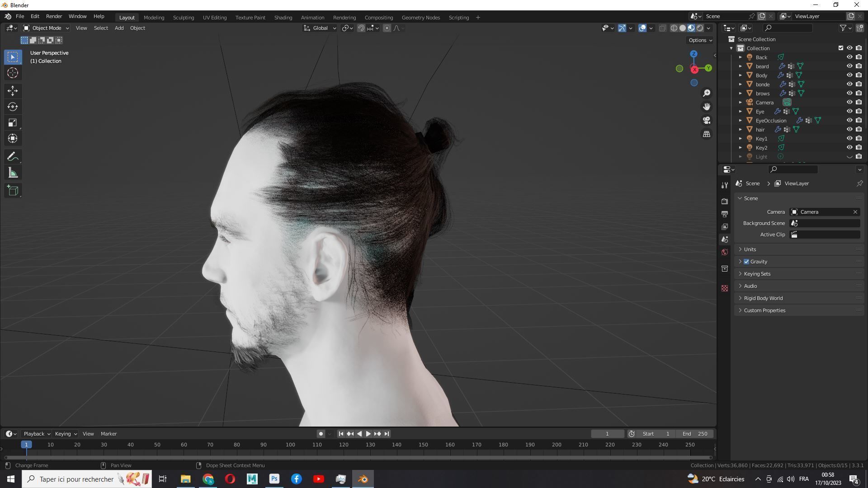Switch to the Shading workspace tab
868x488 pixels.
tap(283, 17)
